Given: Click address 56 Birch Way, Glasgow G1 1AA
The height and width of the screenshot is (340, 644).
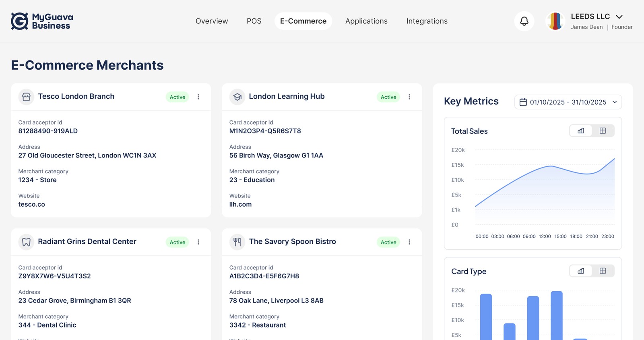Looking at the screenshot, I should tap(276, 155).
